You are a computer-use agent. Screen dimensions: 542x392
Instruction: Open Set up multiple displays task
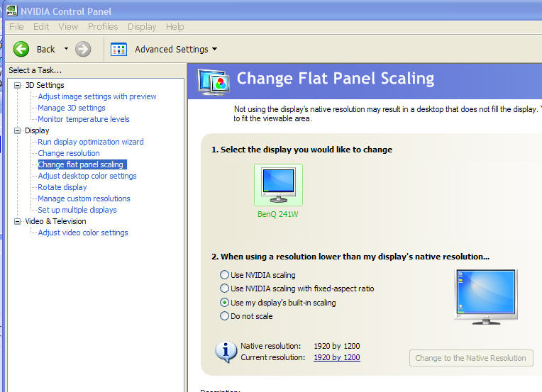pos(77,210)
